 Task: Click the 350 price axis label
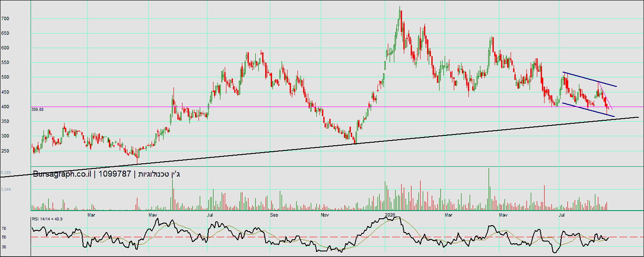[x=5, y=122]
